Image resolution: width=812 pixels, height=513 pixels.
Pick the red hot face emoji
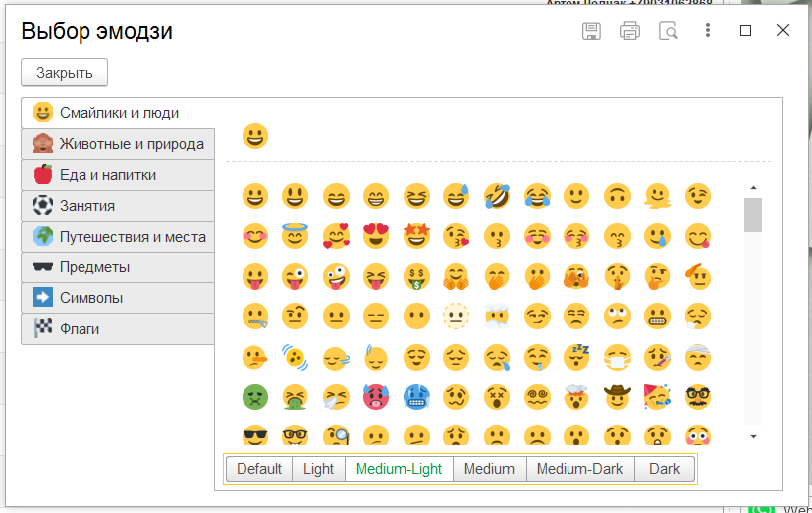(376, 398)
